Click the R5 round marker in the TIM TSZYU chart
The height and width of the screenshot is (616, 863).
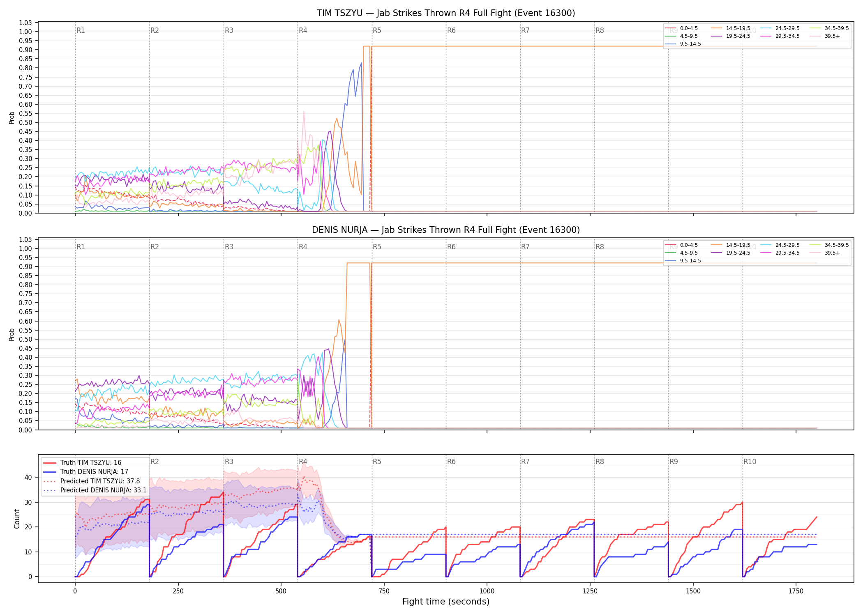[377, 30]
